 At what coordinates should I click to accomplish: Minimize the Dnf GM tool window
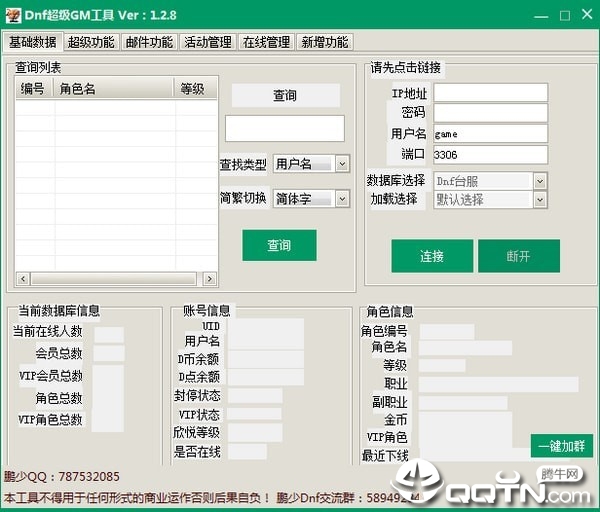[541, 16]
